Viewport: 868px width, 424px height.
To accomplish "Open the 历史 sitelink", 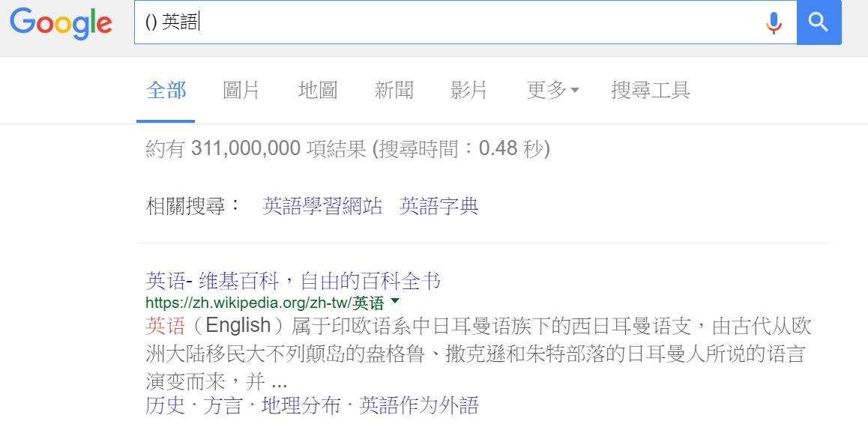I will click(165, 406).
